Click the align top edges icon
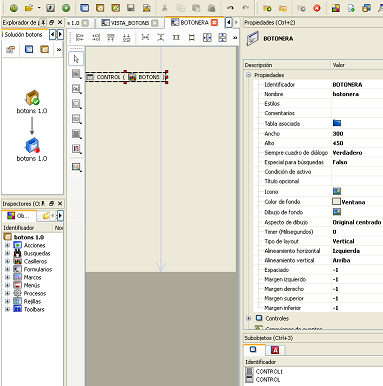383x386 pixels. [111, 37]
